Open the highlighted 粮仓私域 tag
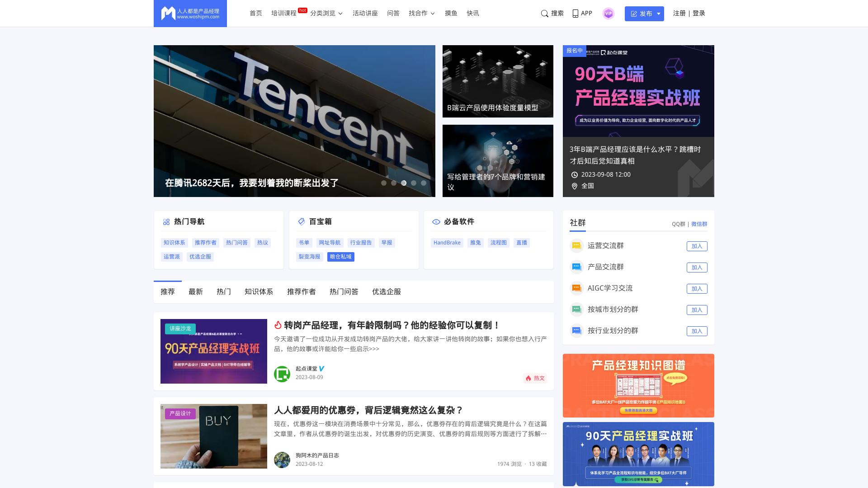 coord(341,257)
